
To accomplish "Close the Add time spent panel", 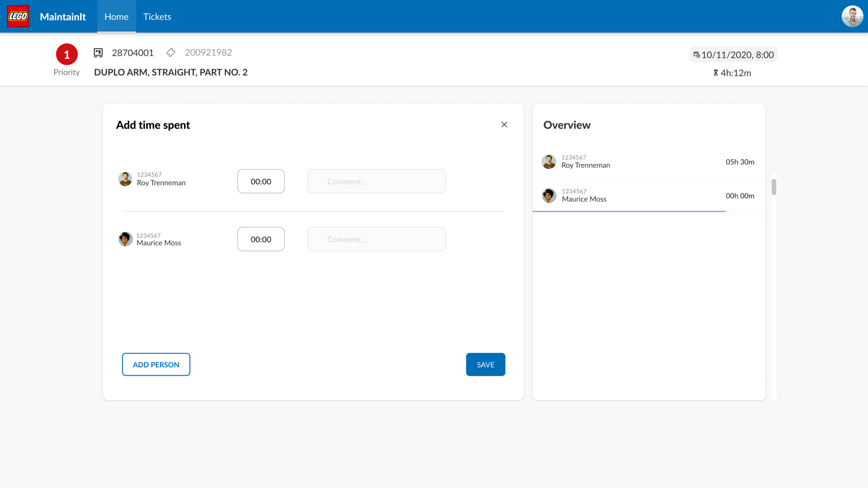I will click(504, 125).
